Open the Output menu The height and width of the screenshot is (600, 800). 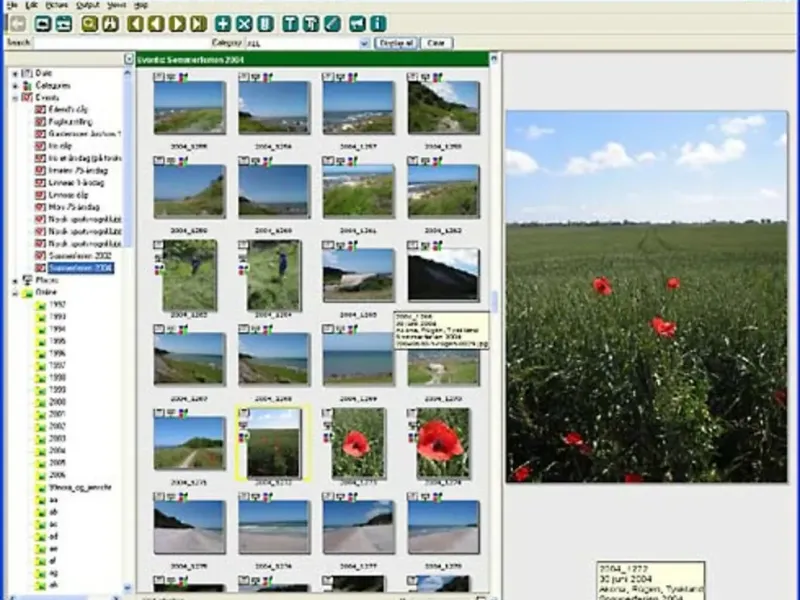pyautogui.click(x=88, y=5)
